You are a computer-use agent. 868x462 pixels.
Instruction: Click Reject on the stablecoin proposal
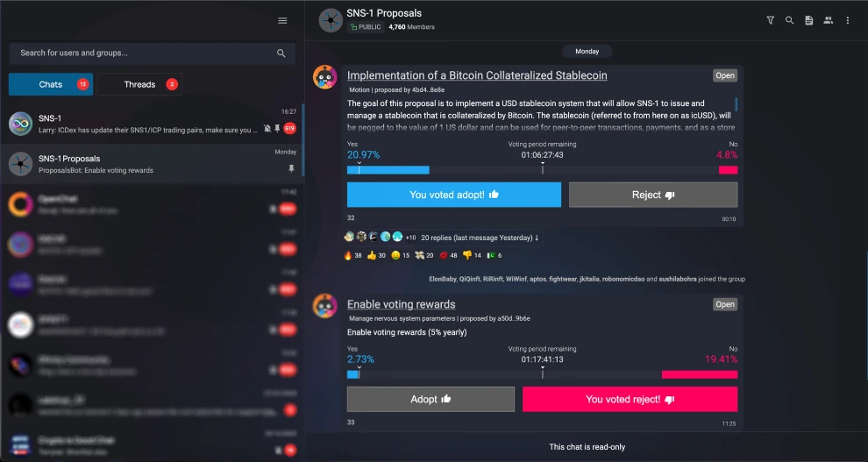pos(652,195)
